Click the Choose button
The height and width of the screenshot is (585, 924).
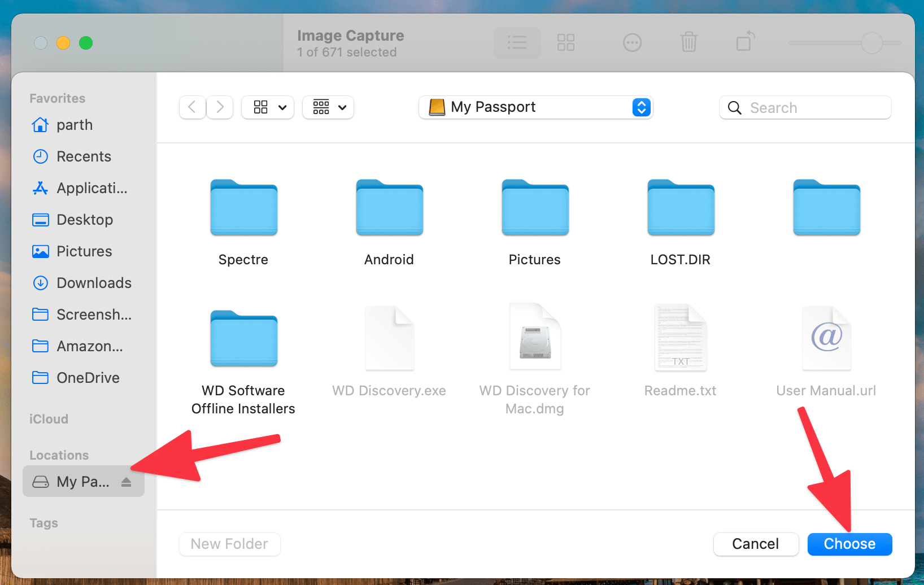tap(849, 544)
